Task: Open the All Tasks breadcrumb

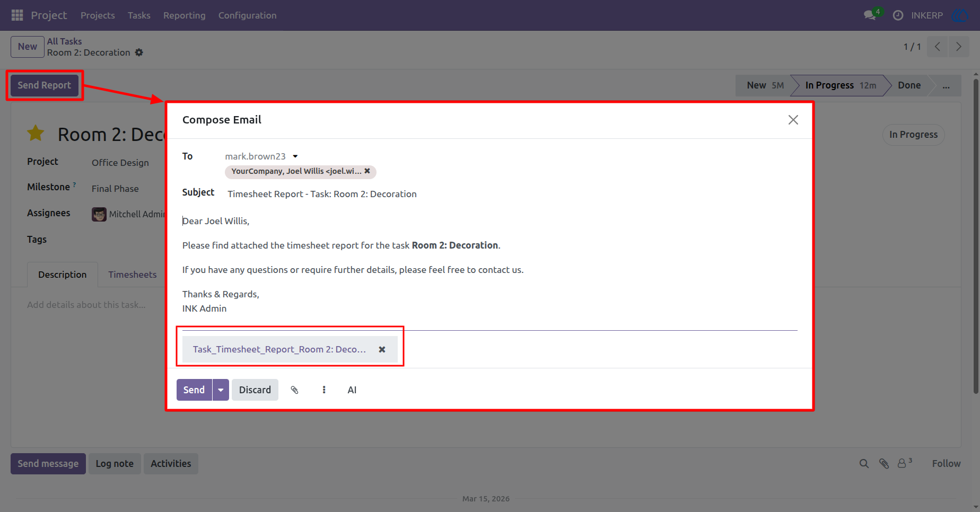Action: click(x=64, y=41)
